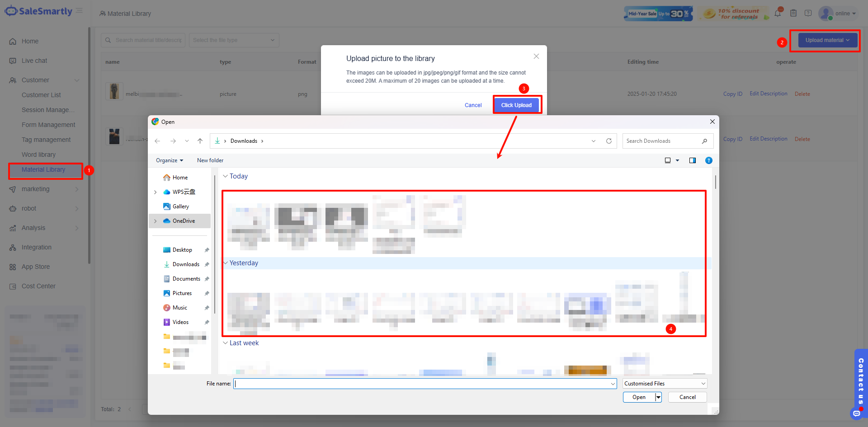Open the file name history dropdown

613,384
